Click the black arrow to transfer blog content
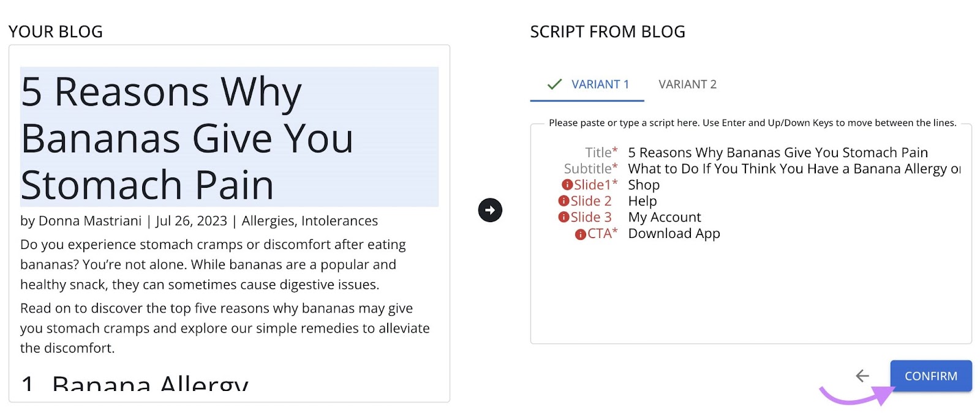Image resolution: width=980 pixels, height=413 pixels. [490, 210]
